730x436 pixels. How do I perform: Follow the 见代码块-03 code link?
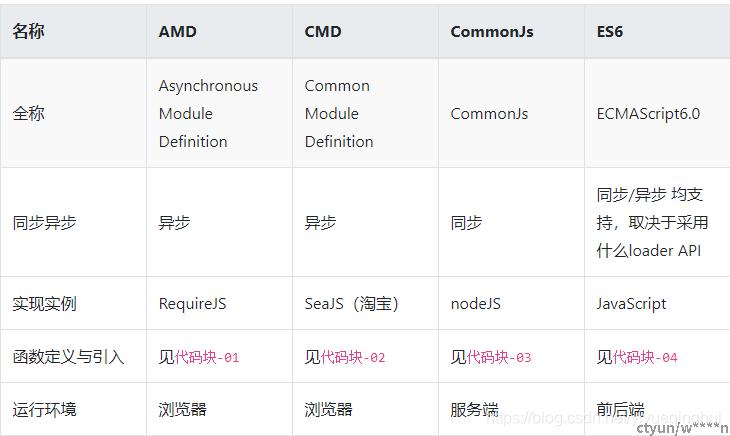point(491,357)
